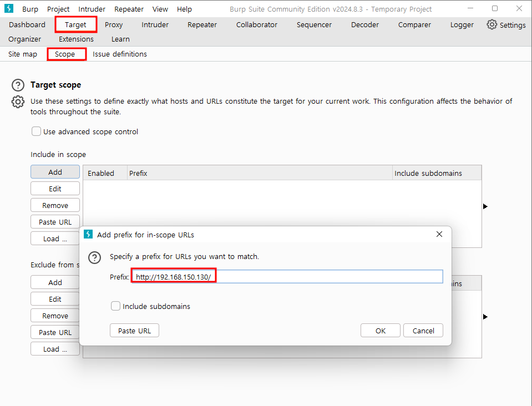
Task: Click the Target scope settings gear icon
Action: click(18, 101)
